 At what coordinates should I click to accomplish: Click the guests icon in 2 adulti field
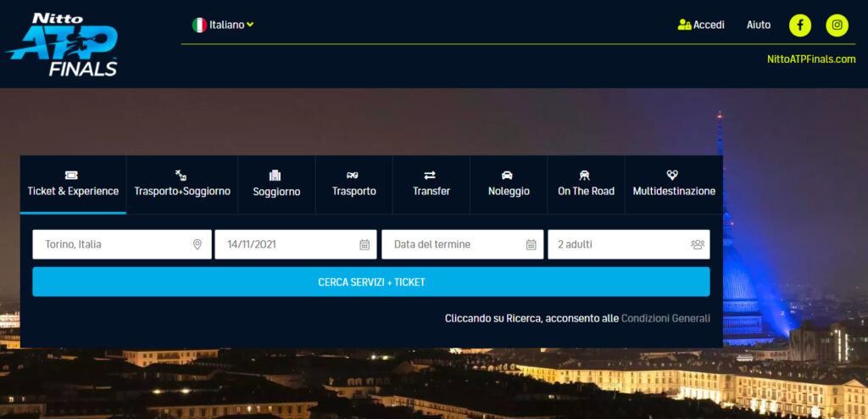coord(697,244)
